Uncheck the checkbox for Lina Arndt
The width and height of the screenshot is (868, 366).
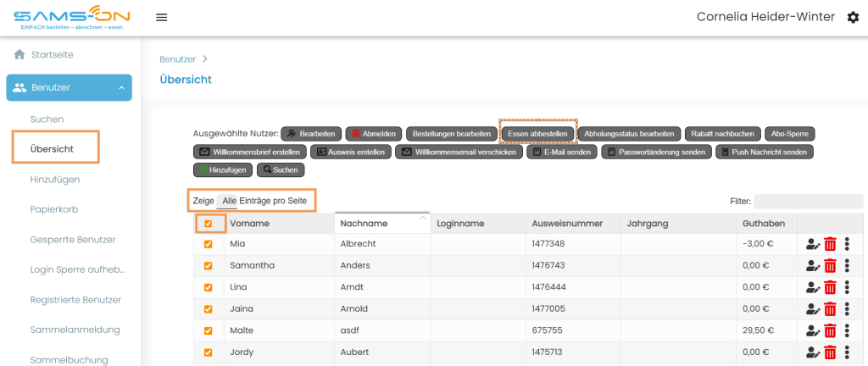coord(209,287)
